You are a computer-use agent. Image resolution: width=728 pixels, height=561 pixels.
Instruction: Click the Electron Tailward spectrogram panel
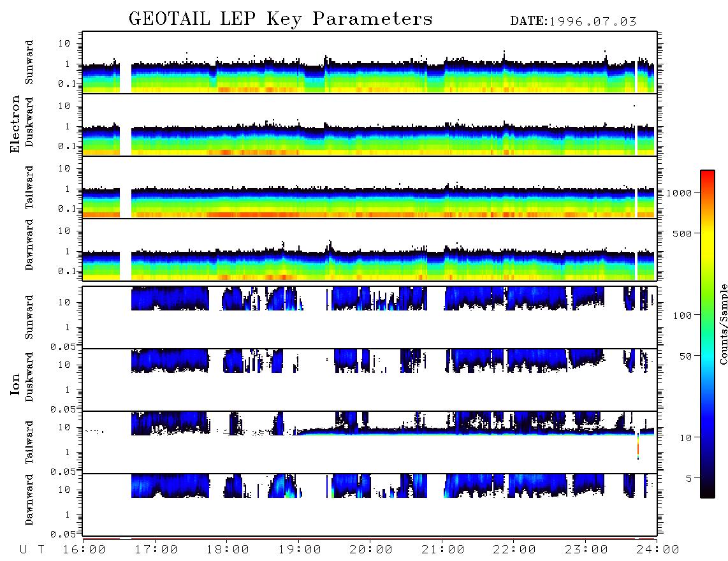coord(370,187)
